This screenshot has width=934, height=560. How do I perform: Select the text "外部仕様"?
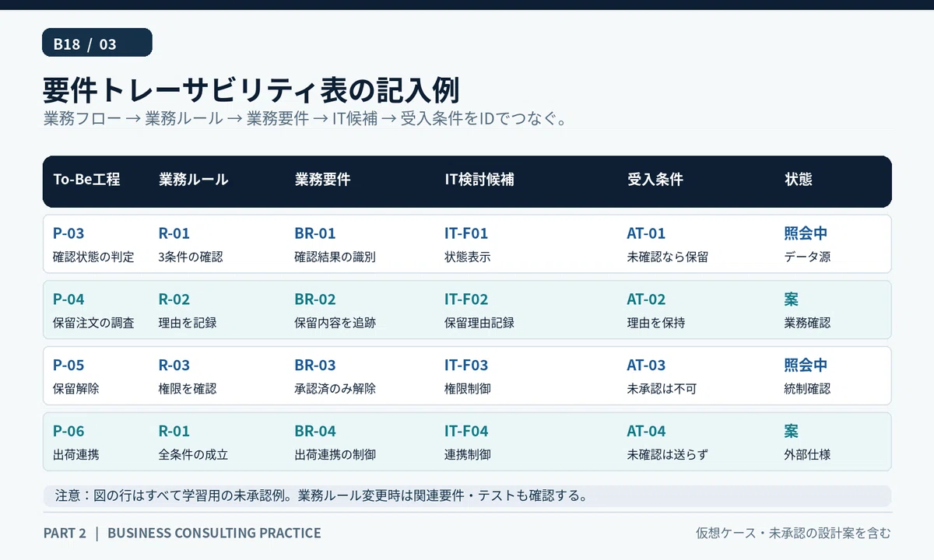click(807, 455)
